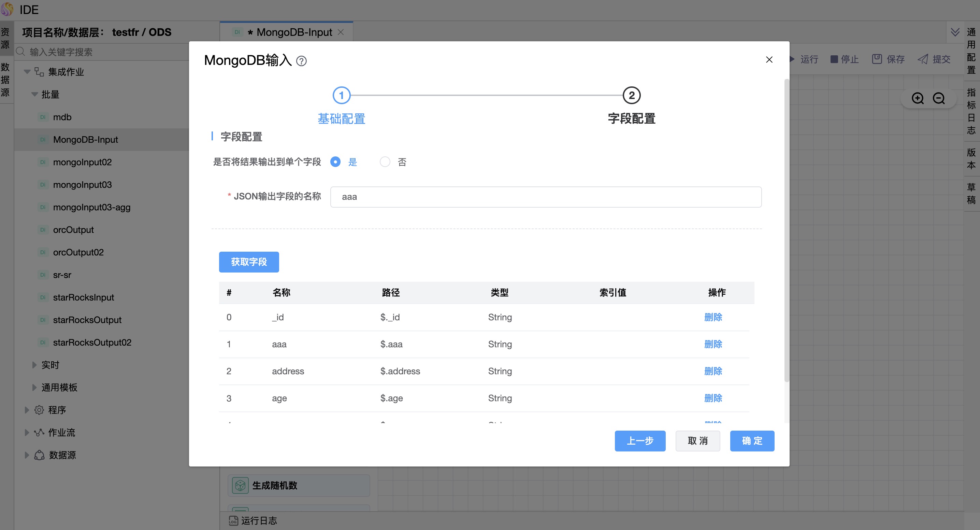Go to step 1 基础配置

341,96
